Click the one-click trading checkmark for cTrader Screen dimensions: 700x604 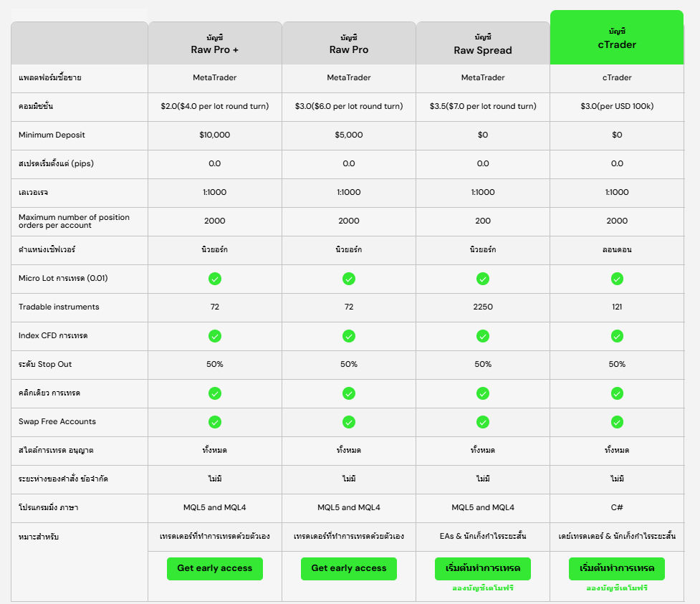617,393
